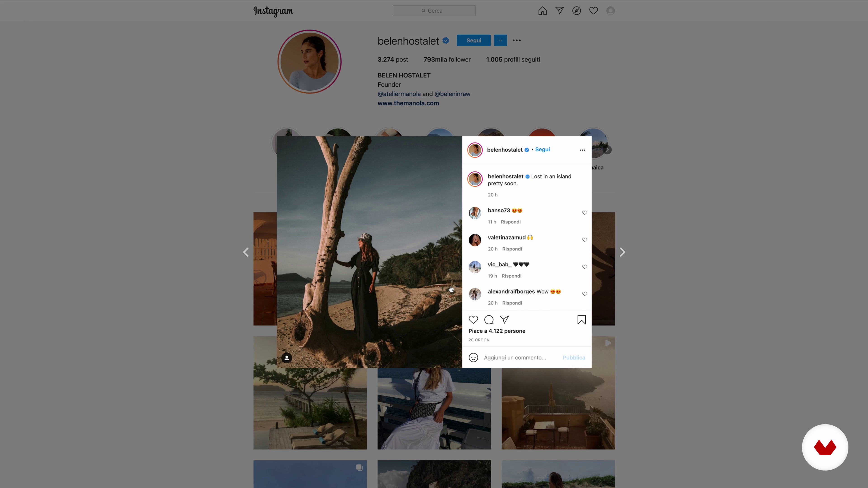Open the Explore compass icon
The width and height of the screenshot is (868, 488).
pyautogui.click(x=577, y=11)
